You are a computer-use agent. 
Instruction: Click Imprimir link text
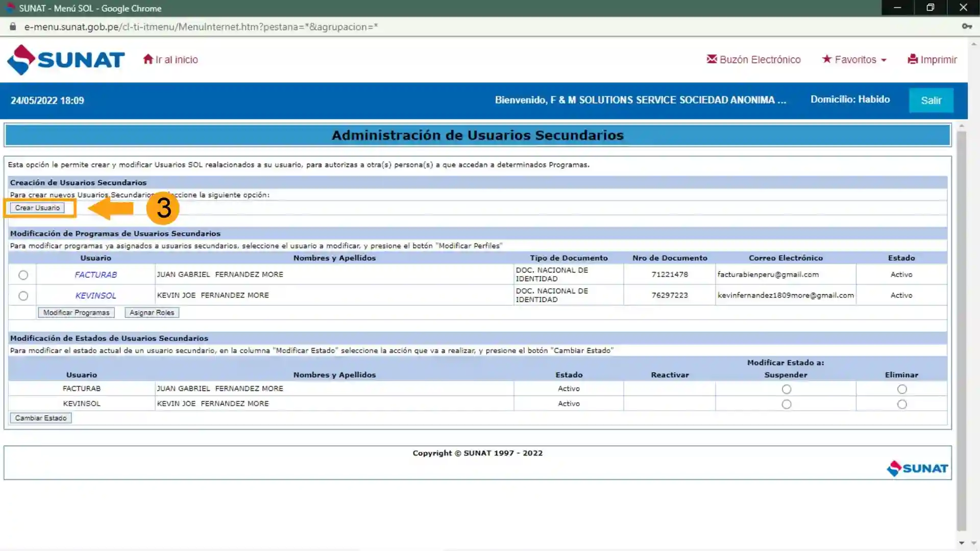pyautogui.click(x=939, y=60)
